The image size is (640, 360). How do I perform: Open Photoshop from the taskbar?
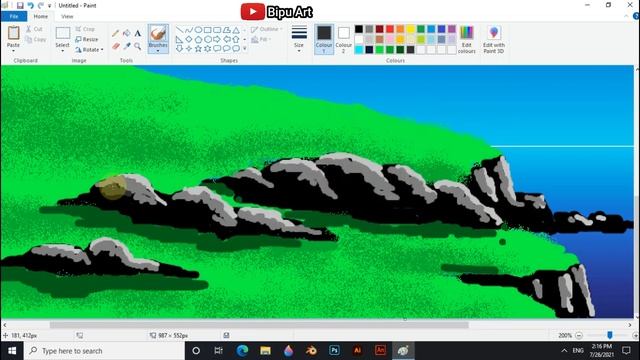point(334,351)
